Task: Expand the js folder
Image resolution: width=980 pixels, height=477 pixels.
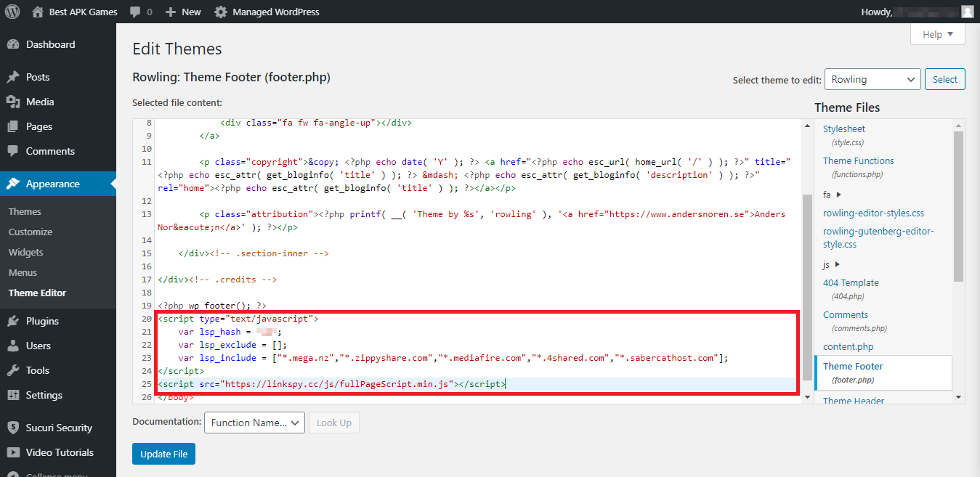Action: [831, 264]
